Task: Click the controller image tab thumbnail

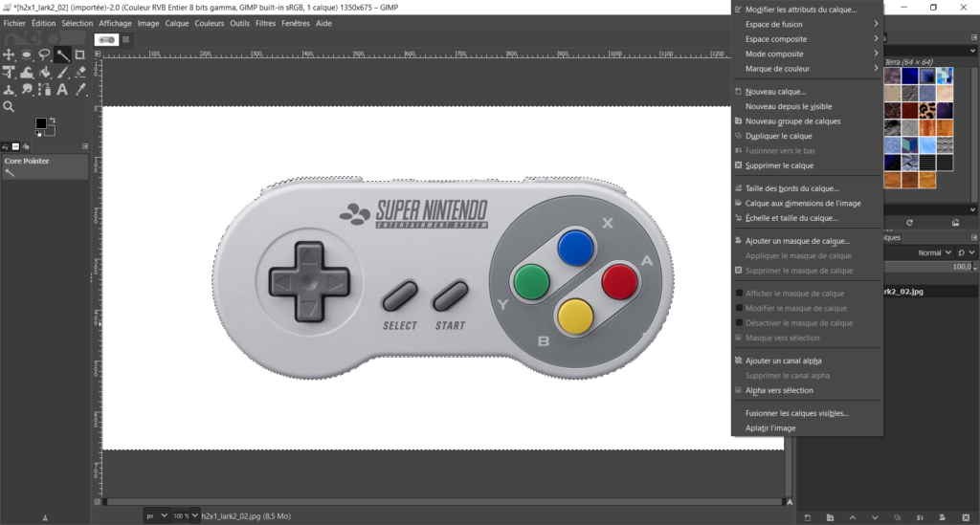Action: [107, 39]
